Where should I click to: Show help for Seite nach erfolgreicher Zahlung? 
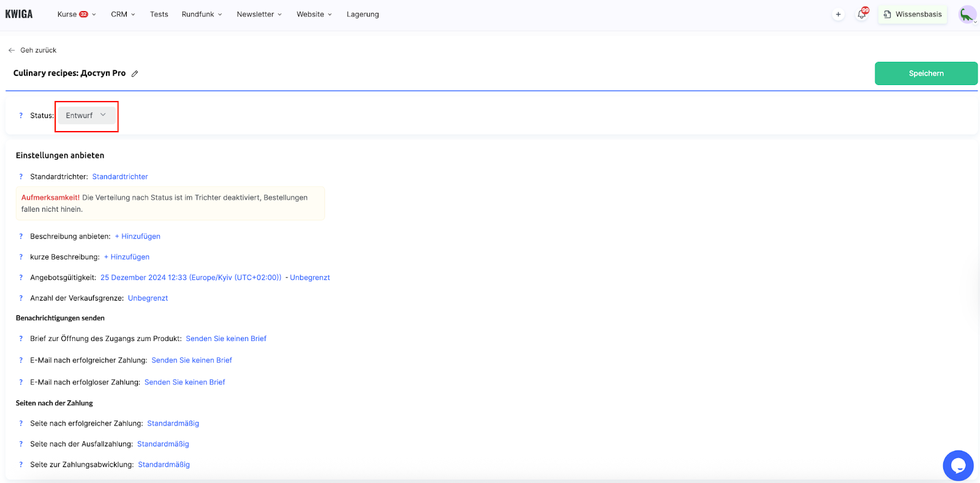point(21,423)
